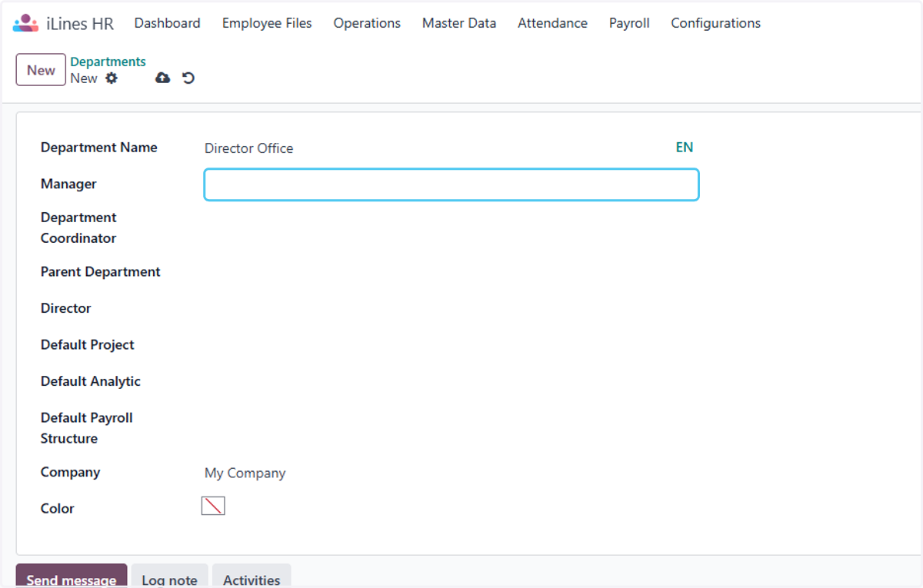
Task: Open the Attendance menu
Action: [552, 23]
